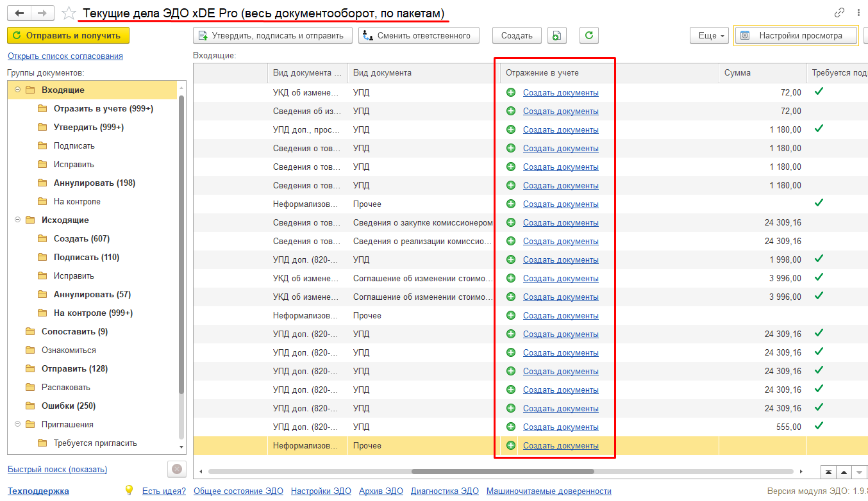The width and height of the screenshot is (868, 501).
Task: Select Отправить (128) folder
Action: [x=74, y=369]
